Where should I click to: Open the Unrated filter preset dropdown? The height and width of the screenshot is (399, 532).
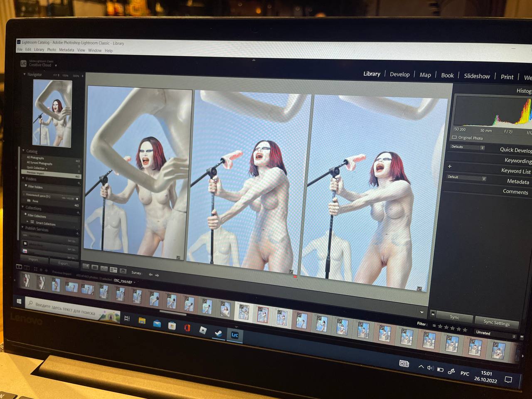(x=495, y=334)
